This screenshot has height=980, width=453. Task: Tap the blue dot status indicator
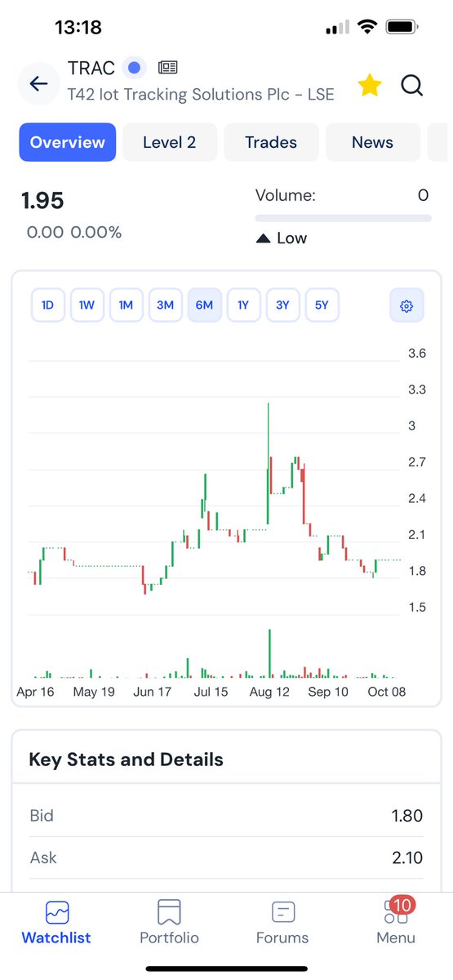point(135,68)
